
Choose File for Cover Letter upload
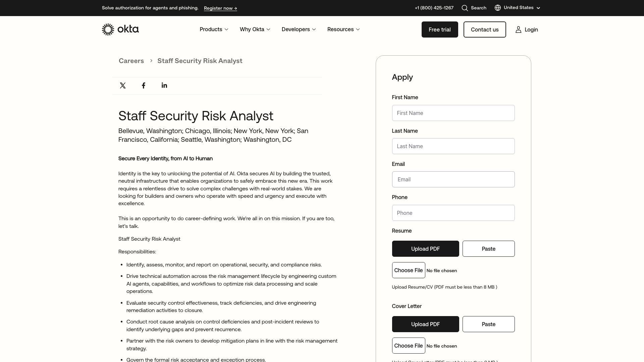tap(409, 346)
